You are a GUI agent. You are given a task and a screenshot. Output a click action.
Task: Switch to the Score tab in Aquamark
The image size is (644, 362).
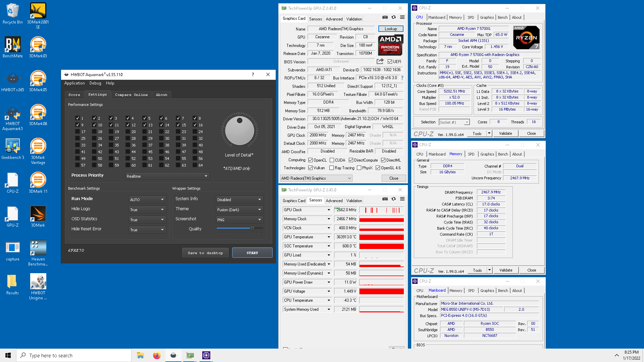[x=74, y=95]
